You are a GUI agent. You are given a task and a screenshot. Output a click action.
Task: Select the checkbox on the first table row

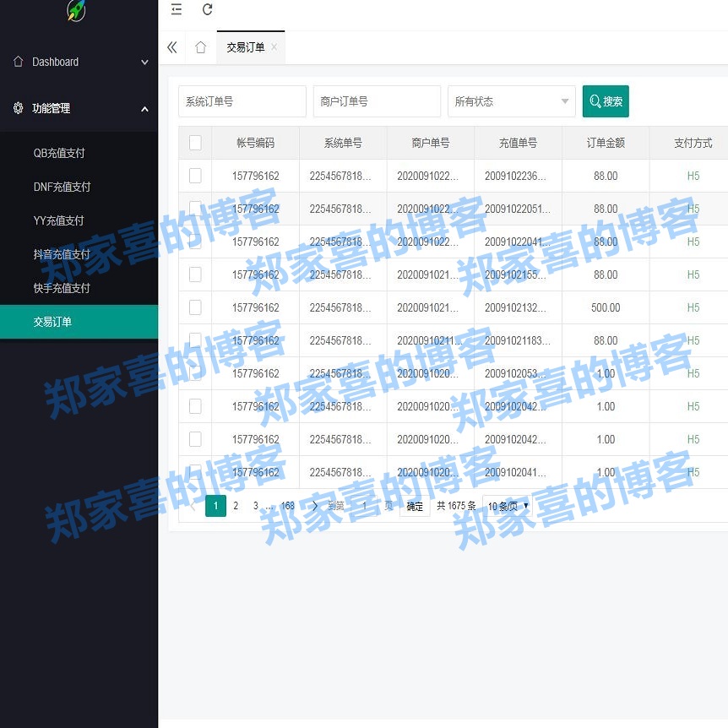195,176
